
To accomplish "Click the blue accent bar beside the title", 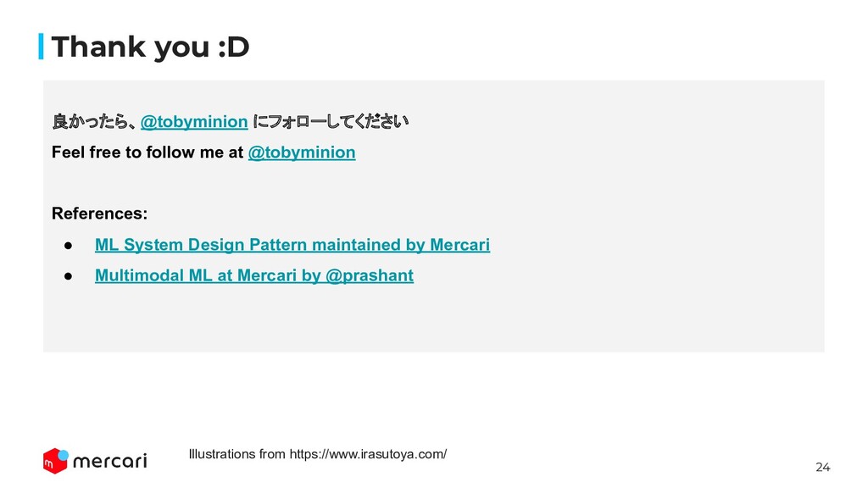I will (41, 47).
